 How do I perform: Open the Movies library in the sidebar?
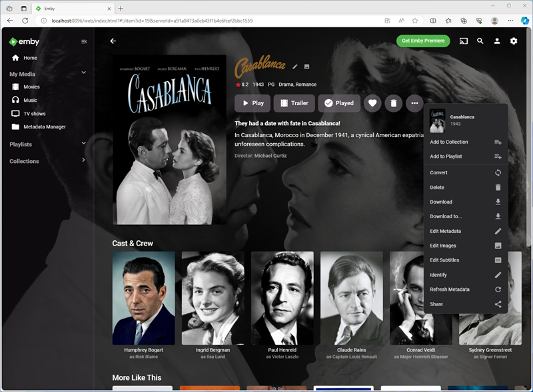pyautogui.click(x=31, y=87)
